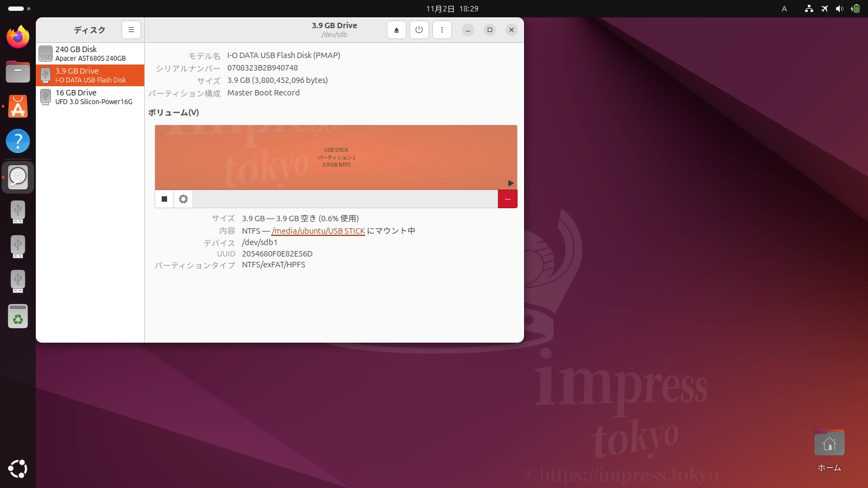Click the USB STICK partition 1 volume block
This screenshot has width=868, height=488.
pos(336,157)
